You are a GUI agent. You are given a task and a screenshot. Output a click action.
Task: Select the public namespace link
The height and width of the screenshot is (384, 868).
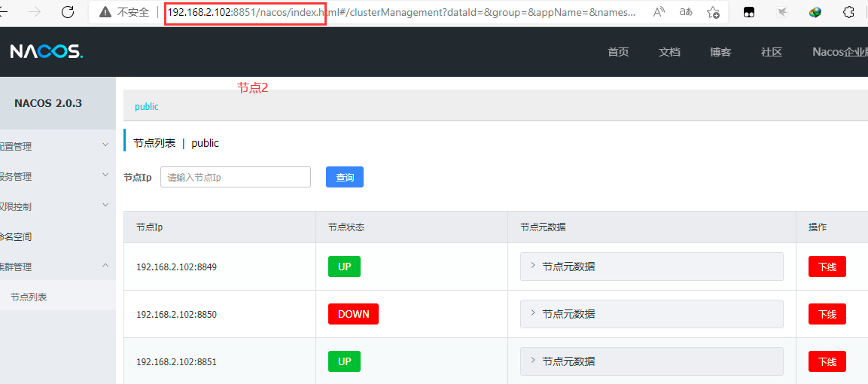[x=147, y=107]
